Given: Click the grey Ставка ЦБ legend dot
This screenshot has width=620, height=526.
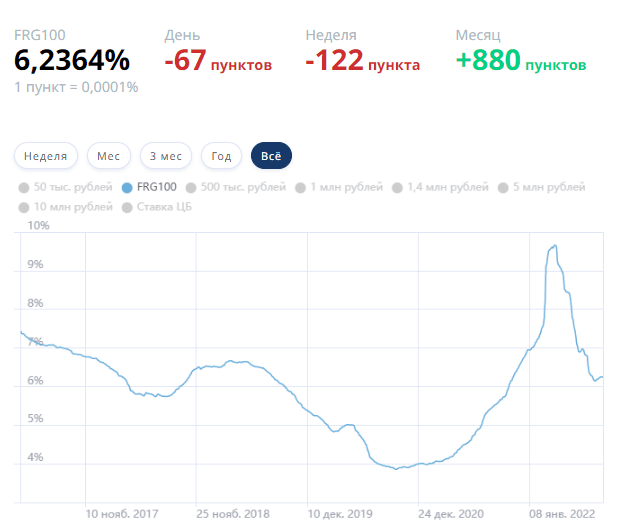Looking at the screenshot, I should [x=127, y=208].
